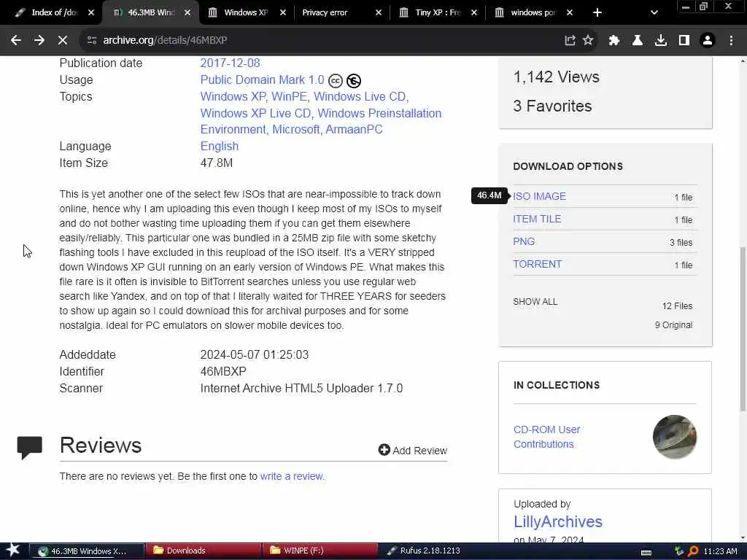The width and height of the screenshot is (747, 560).
Task: Click the keyboard tray icon
Action: pyautogui.click(x=646, y=552)
